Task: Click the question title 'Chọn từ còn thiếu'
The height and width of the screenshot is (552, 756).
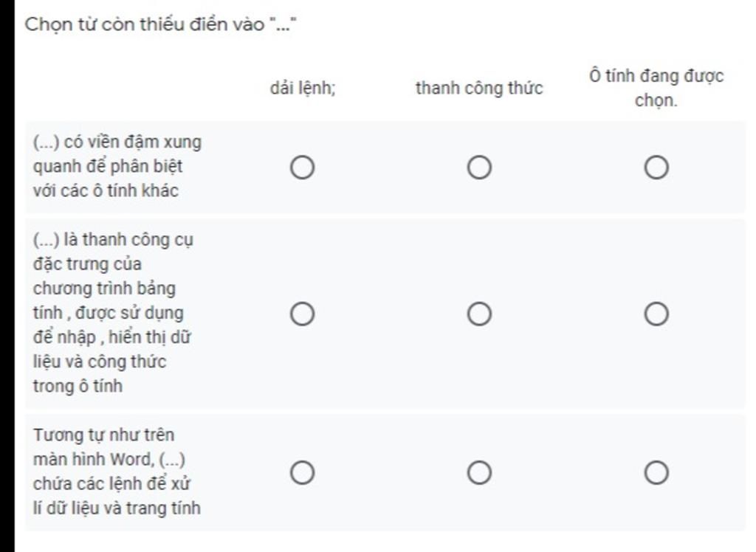Action: pos(144,24)
